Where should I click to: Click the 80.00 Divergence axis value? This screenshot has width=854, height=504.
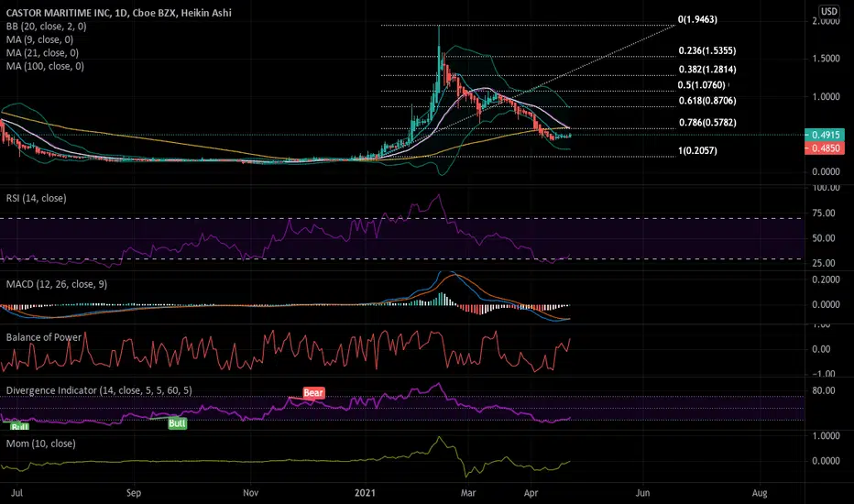pyautogui.click(x=824, y=390)
